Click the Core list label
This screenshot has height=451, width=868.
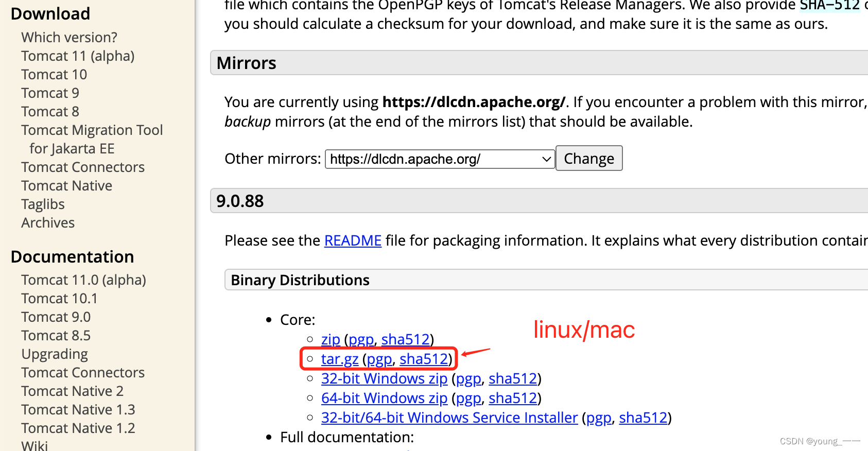click(x=298, y=320)
